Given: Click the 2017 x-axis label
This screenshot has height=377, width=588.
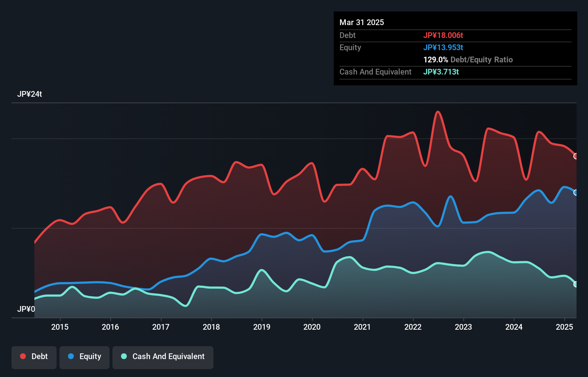Looking at the screenshot, I should (x=161, y=327).
